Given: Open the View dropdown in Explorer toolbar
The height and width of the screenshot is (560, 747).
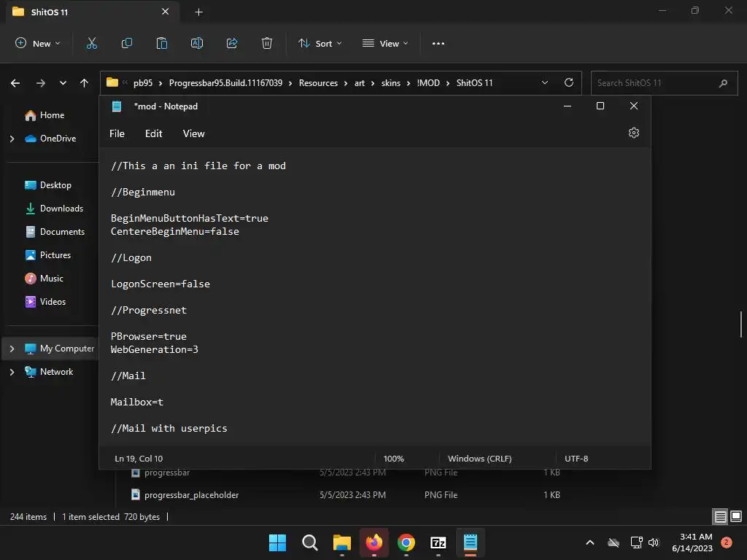Looking at the screenshot, I should pos(385,43).
